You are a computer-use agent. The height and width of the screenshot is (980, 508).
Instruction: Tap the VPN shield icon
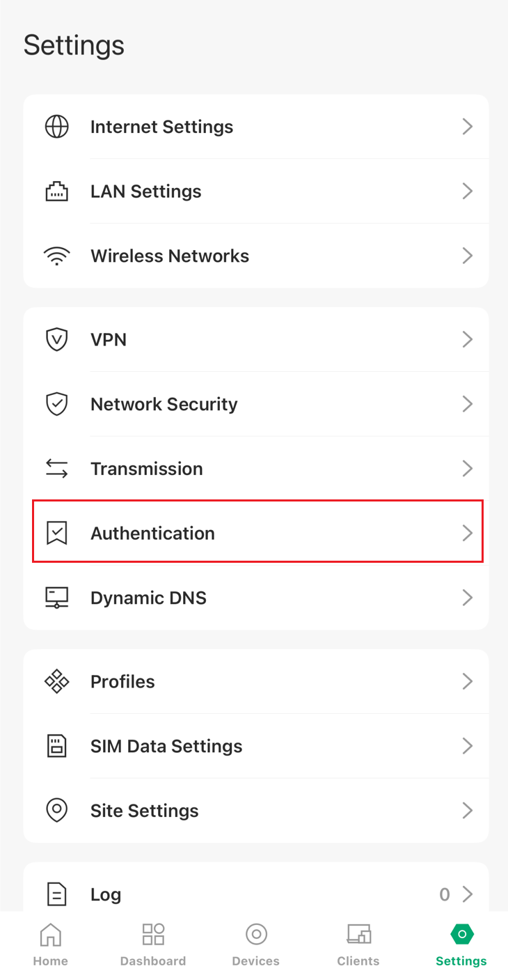click(56, 340)
